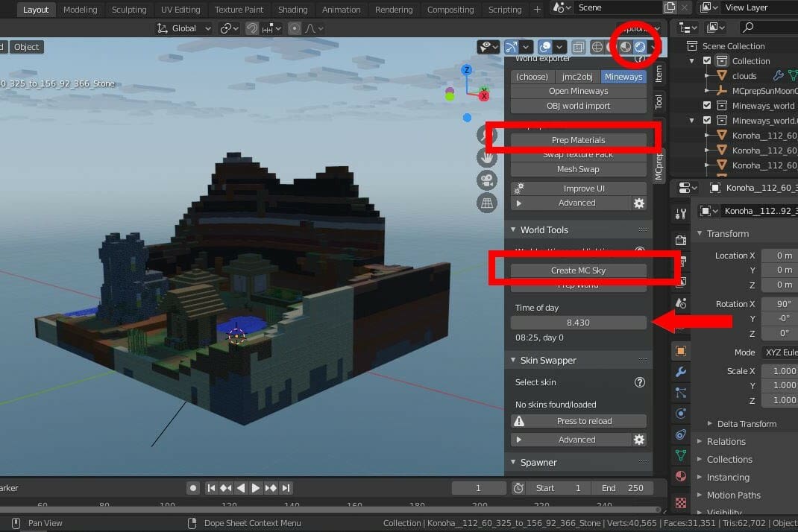Switch between perspective and orthographic view
The height and width of the screenshot is (532, 798).
486,203
